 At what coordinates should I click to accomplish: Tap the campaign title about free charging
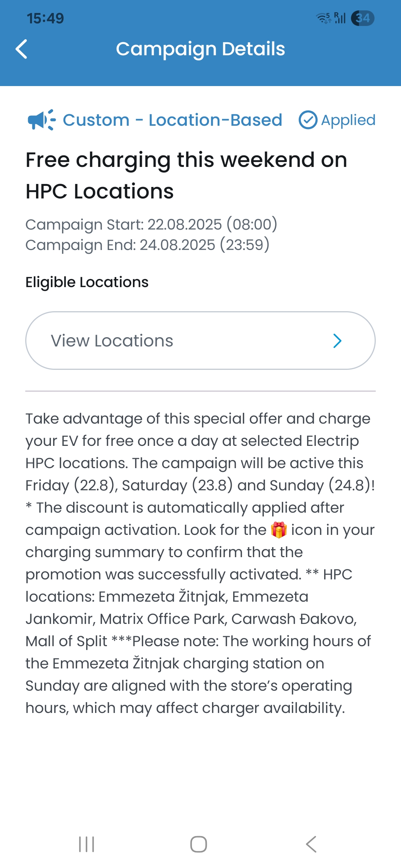click(x=186, y=175)
